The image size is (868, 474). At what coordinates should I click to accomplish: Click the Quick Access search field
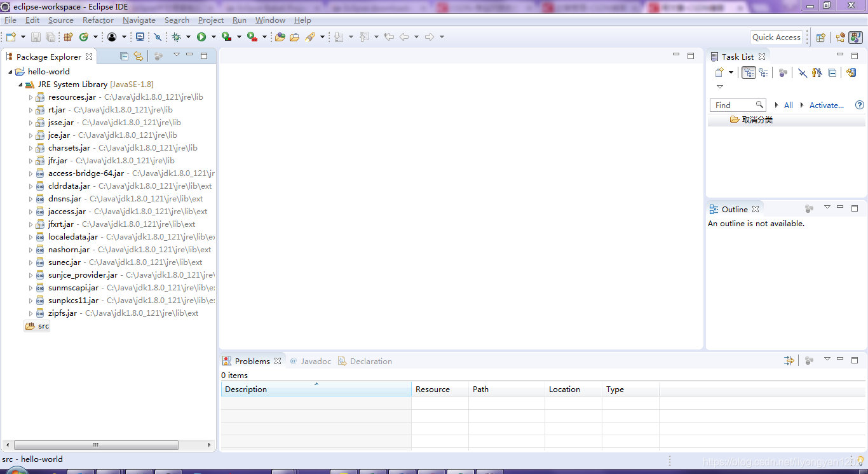776,37
